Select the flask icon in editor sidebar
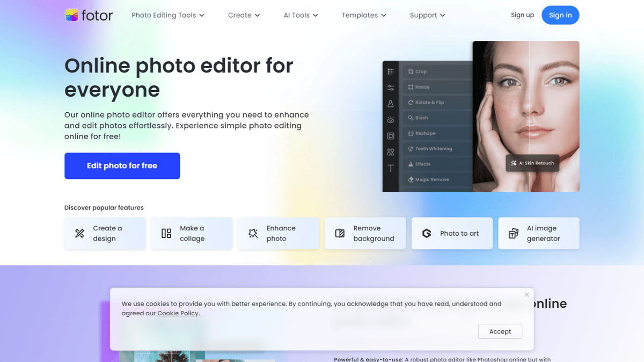This screenshot has height=362, width=644. pos(391,104)
